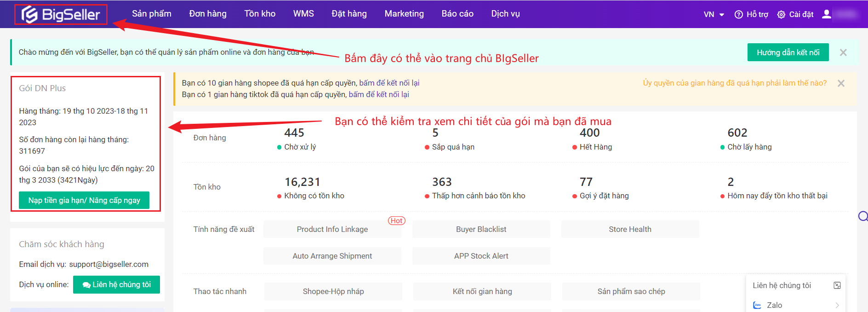View 602 Chờ lấy hàng orders
868x312 pixels.
(x=746, y=139)
